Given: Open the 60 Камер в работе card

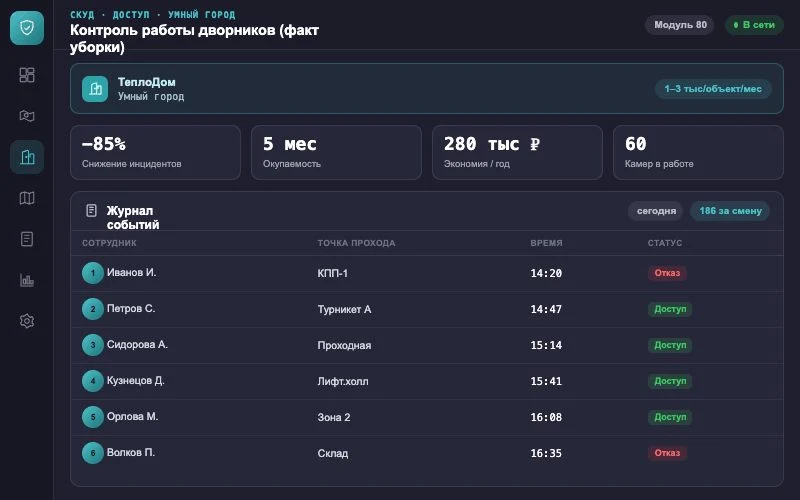Looking at the screenshot, I should 698,152.
